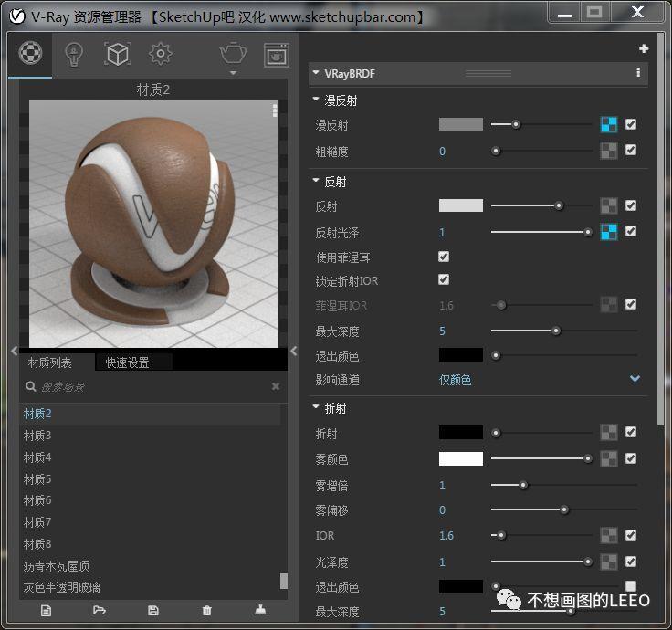672x630 pixels.
Task: Toggle the 反射光泽 map checkbox
Action: pyautogui.click(x=630, y=231)
